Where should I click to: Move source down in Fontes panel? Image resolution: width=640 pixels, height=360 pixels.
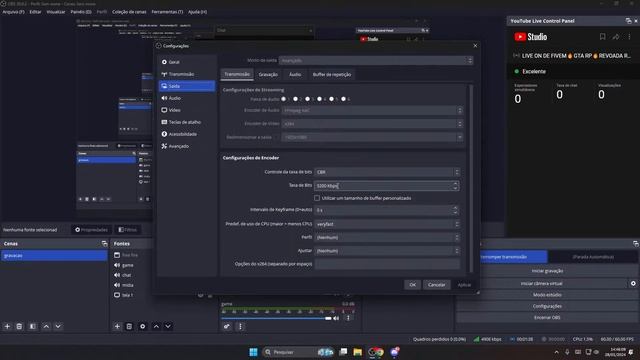[x=168, y=327]
